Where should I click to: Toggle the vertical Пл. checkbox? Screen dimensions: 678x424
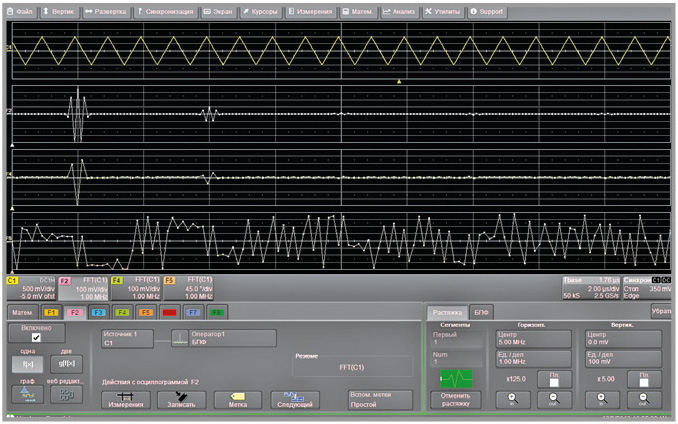point(644,380)
